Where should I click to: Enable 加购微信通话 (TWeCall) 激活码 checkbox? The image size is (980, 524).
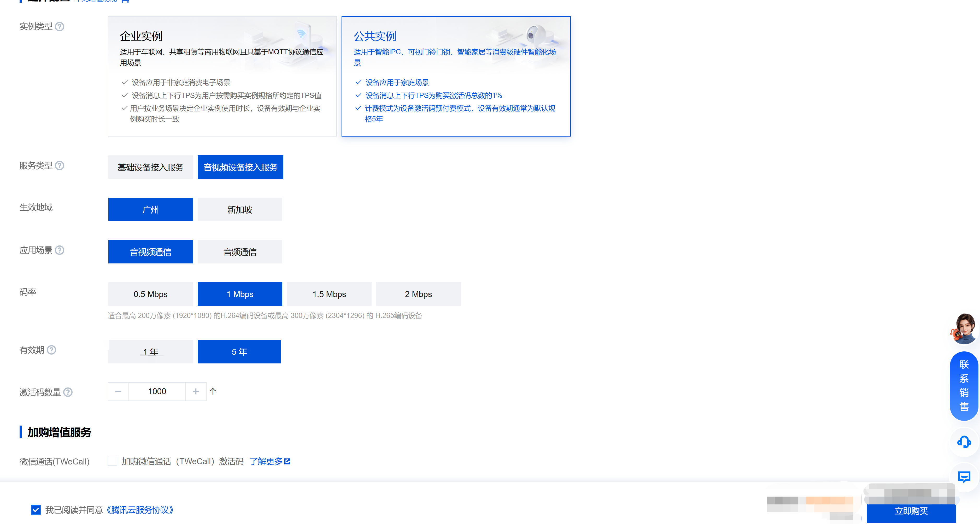pos(113,461)
